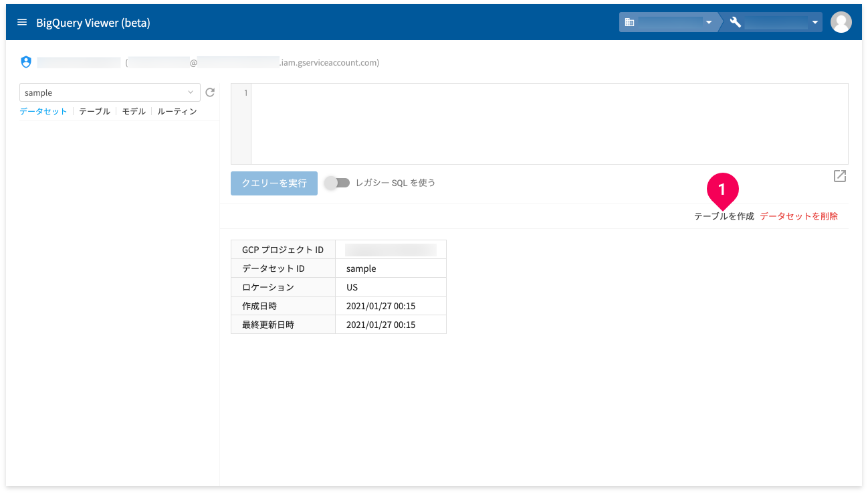Expand the project selector dropdown arrow
The image size is (868, 494).
click(x=815, y=23)
